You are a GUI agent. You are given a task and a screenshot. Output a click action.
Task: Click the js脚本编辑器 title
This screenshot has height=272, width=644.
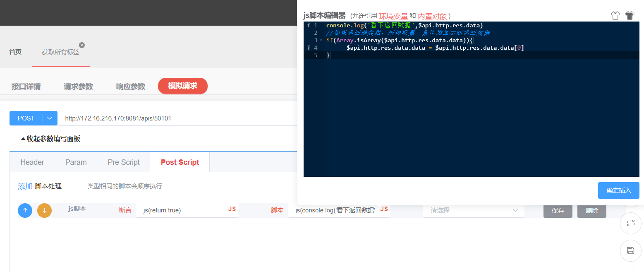(x=324, y=16)
